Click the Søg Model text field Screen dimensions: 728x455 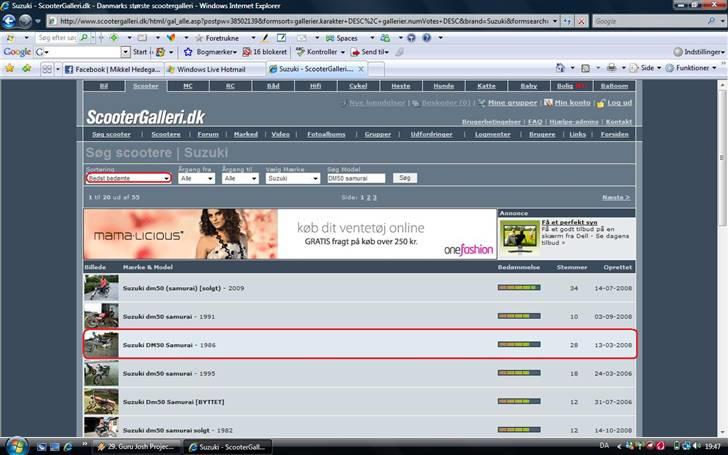[356, 178]
